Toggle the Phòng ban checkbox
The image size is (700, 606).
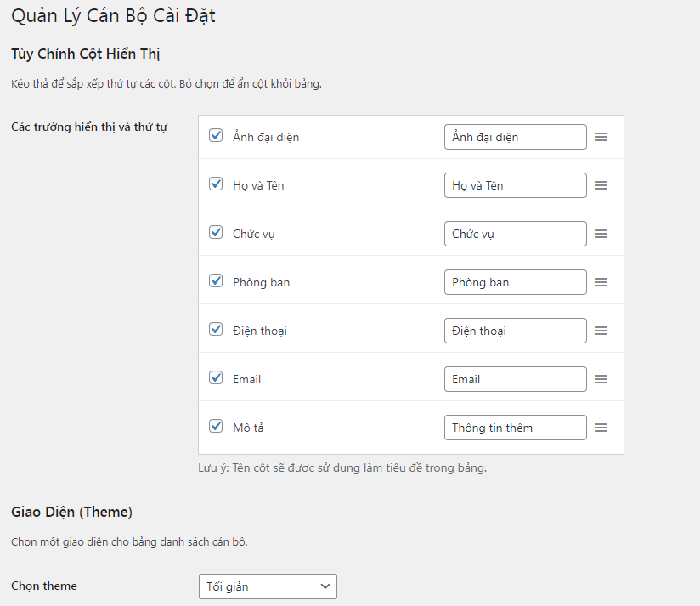click(x=216, y=280)
